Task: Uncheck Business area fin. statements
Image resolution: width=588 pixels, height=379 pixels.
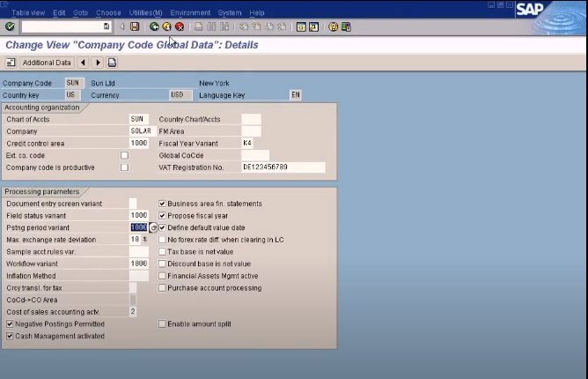Action: click(162, 204)
